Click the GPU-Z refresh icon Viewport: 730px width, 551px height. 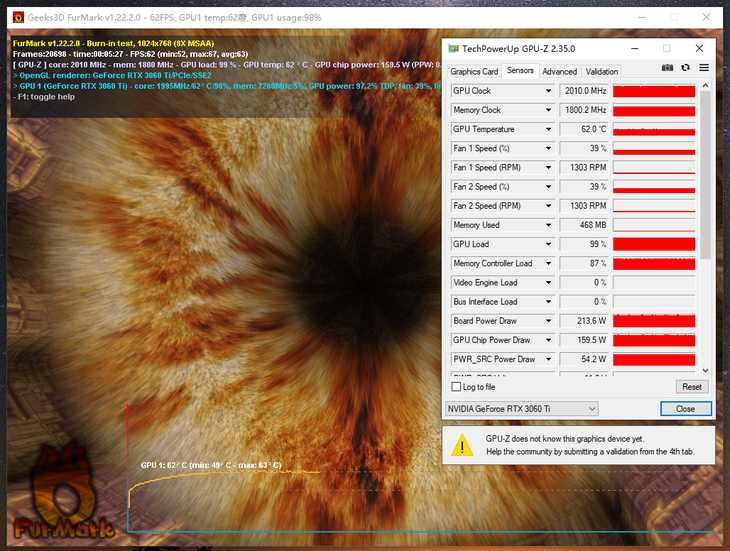coord(685,68)
